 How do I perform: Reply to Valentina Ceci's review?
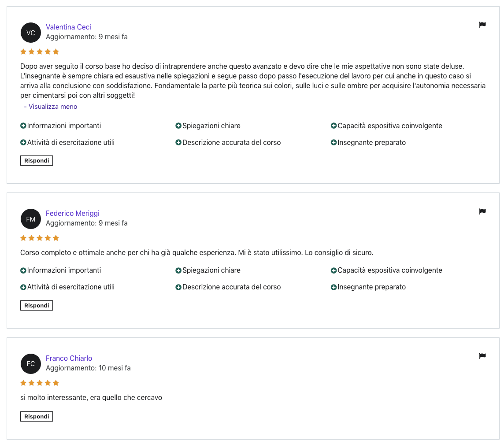[37, 161]
